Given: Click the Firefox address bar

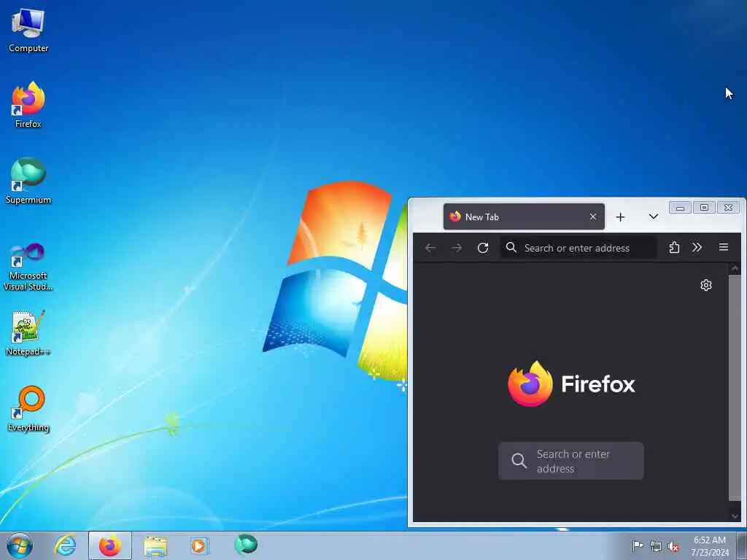Looking at the screenshot, I should pyautogui.click(x=578, y=248).
